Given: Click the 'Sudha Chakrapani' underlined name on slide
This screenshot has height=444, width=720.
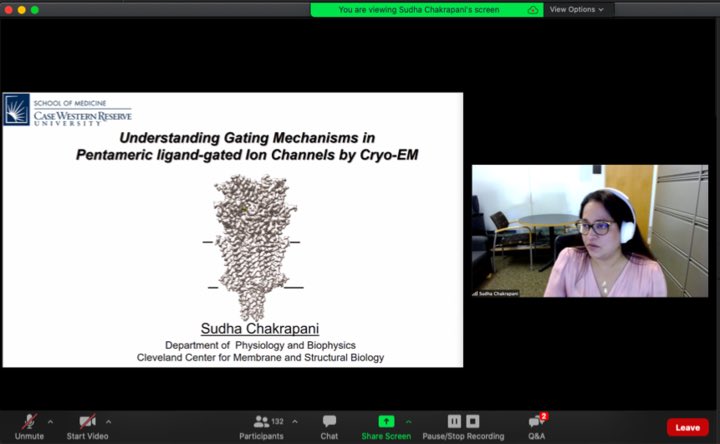Looking at the screenshot, I should tap(260, 328).
